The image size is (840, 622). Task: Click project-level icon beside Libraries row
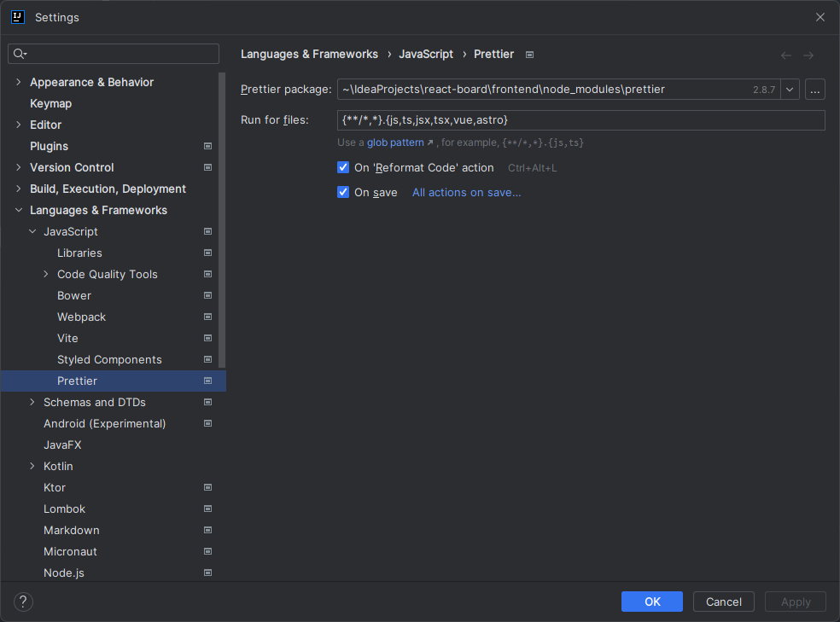click(207, 253)
